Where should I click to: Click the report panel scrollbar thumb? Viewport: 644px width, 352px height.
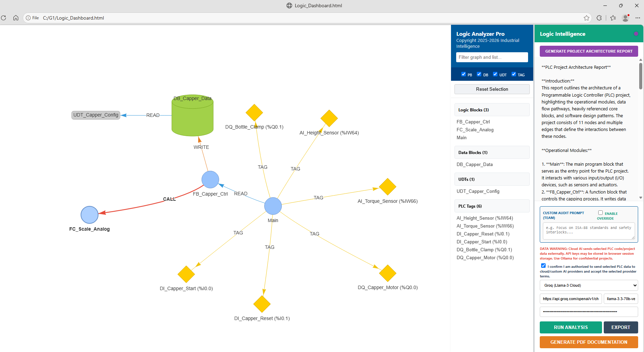point(641,76)
